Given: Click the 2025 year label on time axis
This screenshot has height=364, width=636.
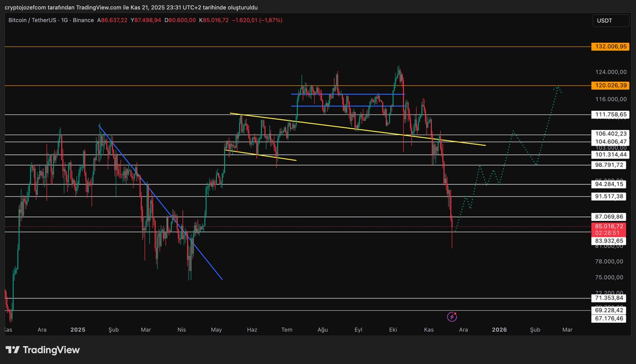Looking at the screenshot, I should coord(78,330).
